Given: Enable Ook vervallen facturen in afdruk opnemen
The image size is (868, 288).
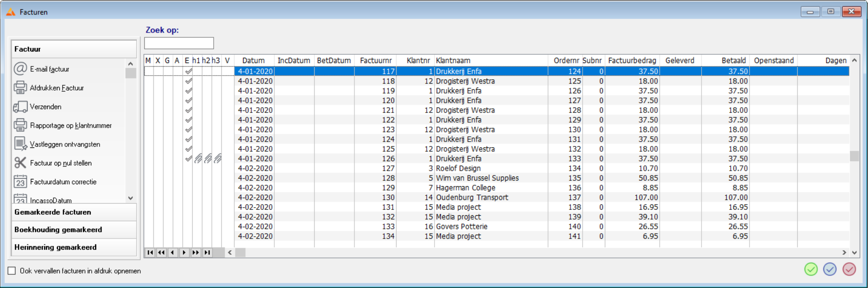Looking at the screenshot, I should click(x=12, y=271).
